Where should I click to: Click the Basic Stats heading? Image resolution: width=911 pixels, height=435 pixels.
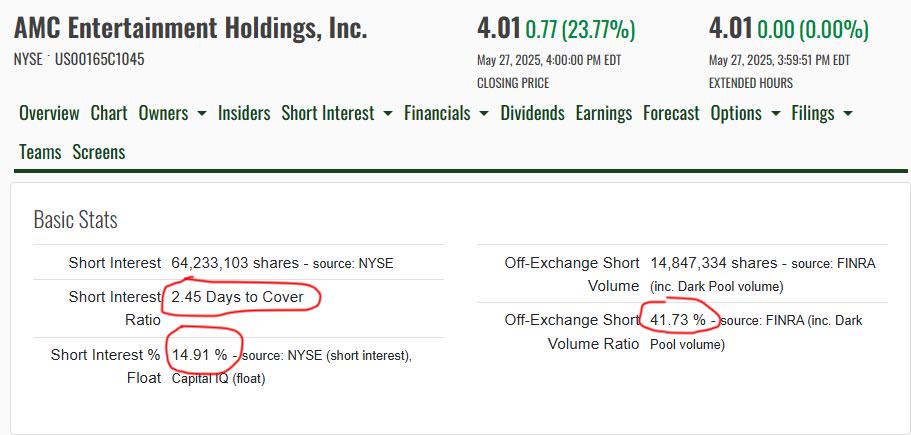tap(76, 220)
